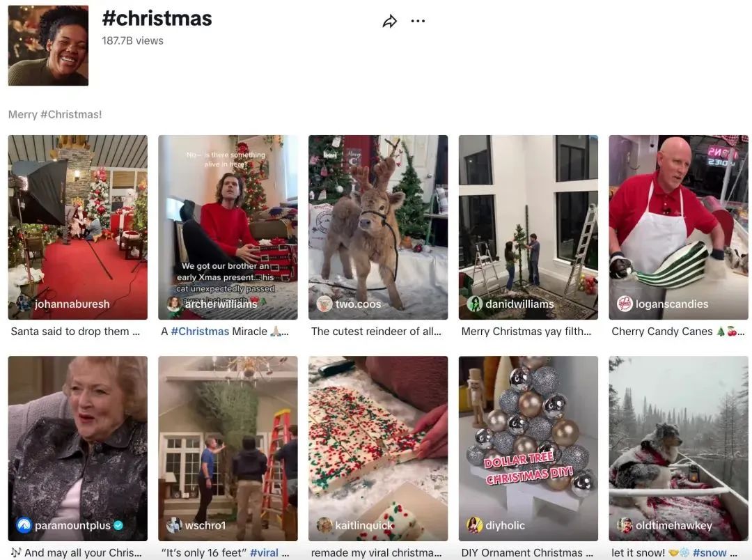Open the Dollar Tree Christmas DIY video
Image resolution: width=752 pixels, height=560 pixels.
pos(528,439)
